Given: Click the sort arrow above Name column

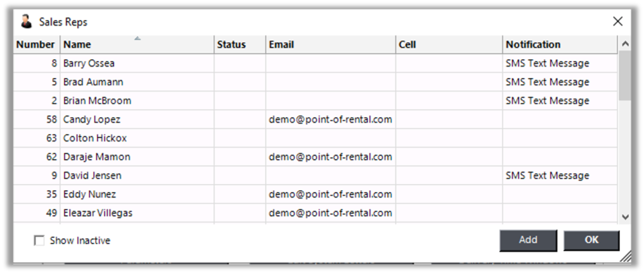Looking at the screenshot, I should (x=138, y=39).
